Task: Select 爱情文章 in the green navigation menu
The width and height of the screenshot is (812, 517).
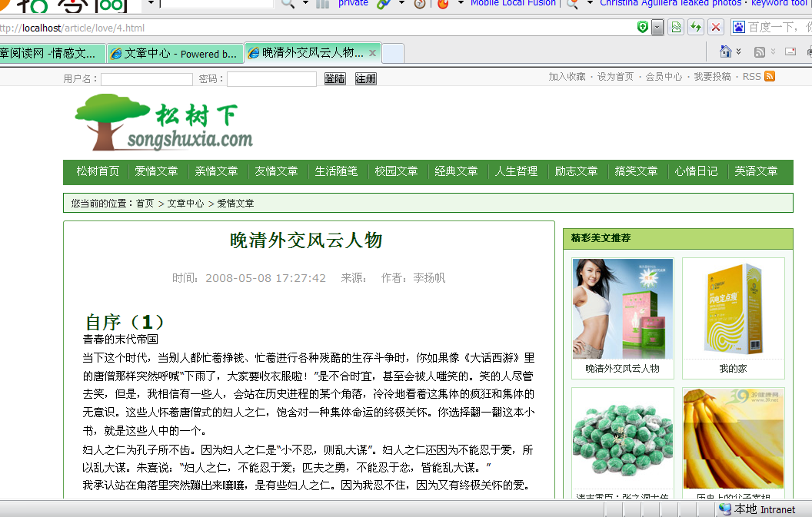Action: (156, 171)
